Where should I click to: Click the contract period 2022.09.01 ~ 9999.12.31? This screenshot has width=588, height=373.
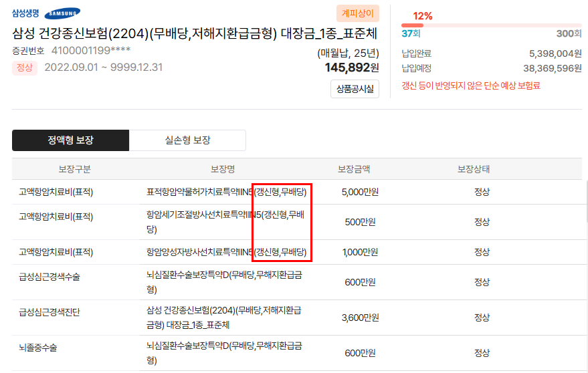[x=104, y=68]
